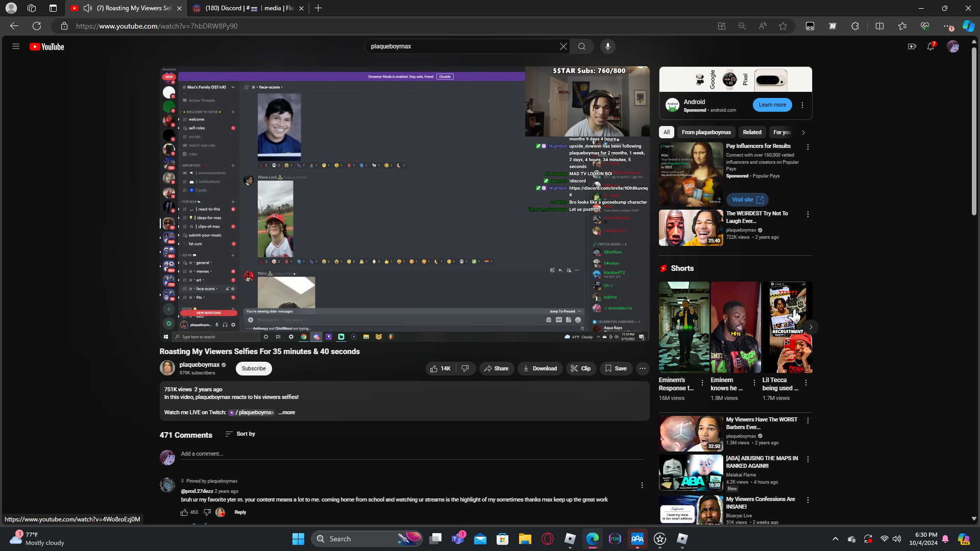980x551 pixels.
Task: Reply to the pinned comment
Action: [240, 512]
